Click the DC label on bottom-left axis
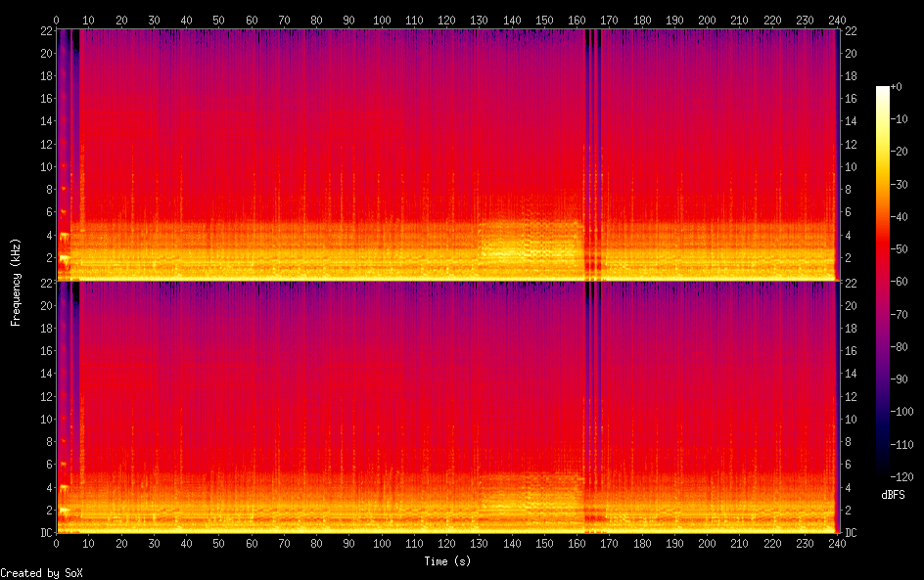The width and height of the screenshot is (924, 580). (47, 532)
